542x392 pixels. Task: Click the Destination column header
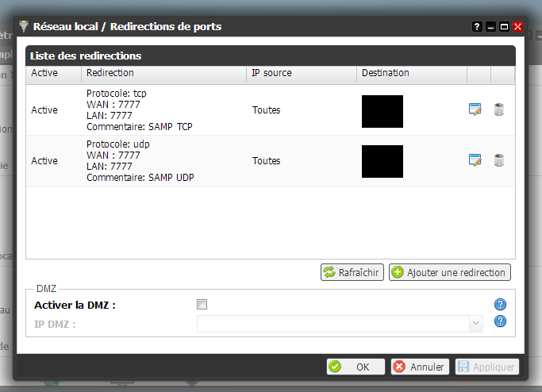385,73
